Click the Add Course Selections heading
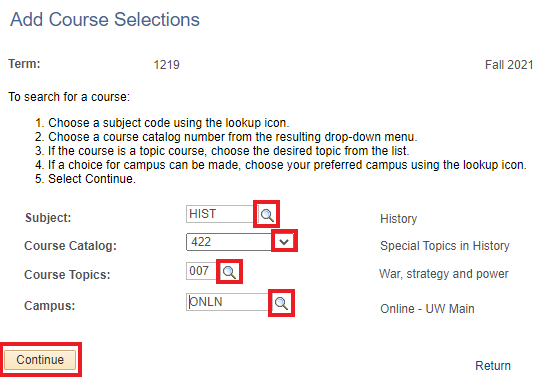The height and width of the screenshot is (385, 551). 105,19
